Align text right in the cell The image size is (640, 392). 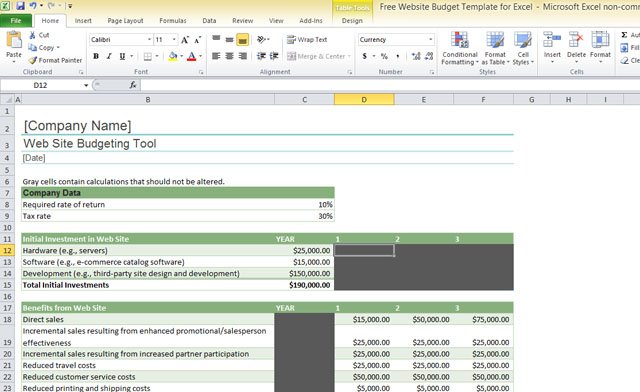pyautogui.click(x=242, y=56)
